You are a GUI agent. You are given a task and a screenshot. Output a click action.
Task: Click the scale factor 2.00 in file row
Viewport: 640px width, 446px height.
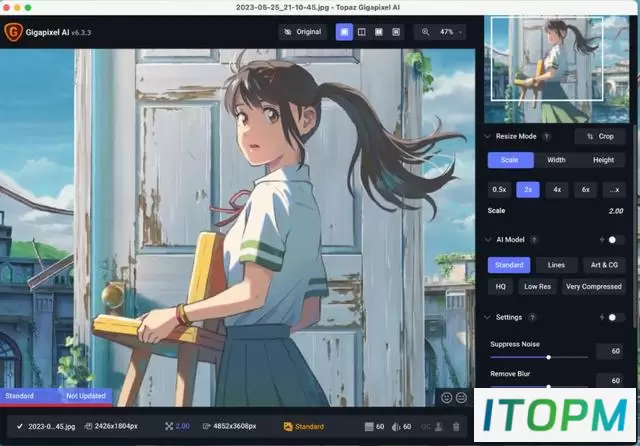182,427
